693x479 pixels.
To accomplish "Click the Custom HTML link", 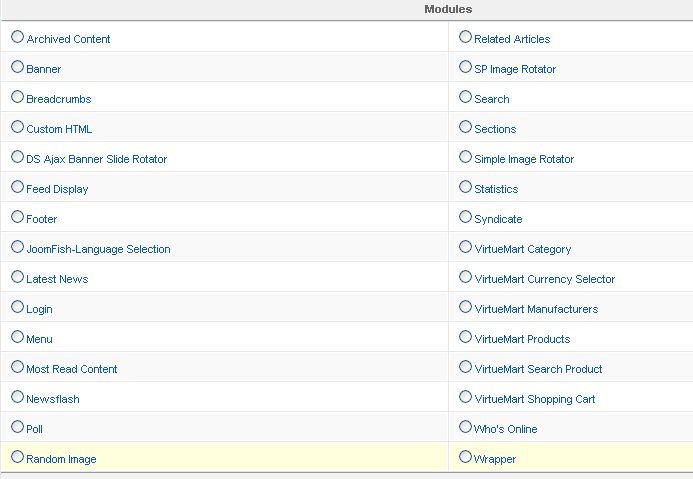I will (x=59, y=129).
